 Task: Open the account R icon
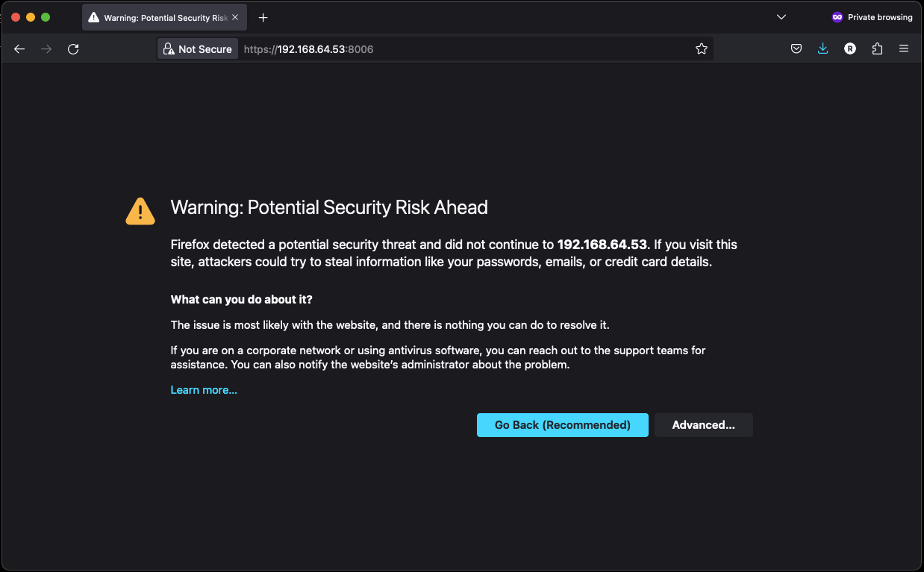850,49
